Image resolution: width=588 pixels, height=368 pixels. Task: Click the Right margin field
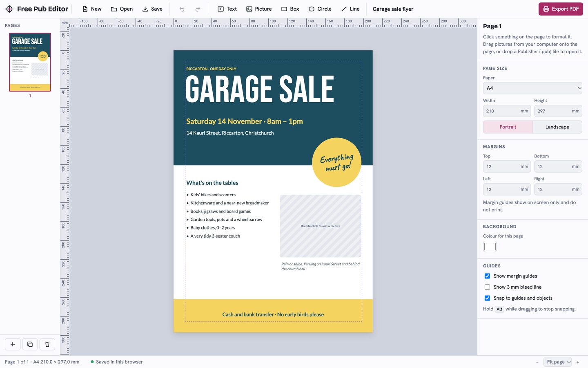[558, 190]
